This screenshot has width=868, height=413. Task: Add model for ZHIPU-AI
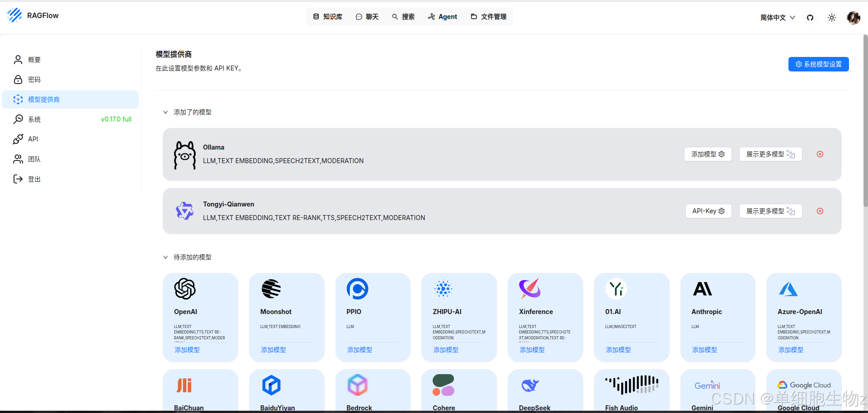pos(446,350)
